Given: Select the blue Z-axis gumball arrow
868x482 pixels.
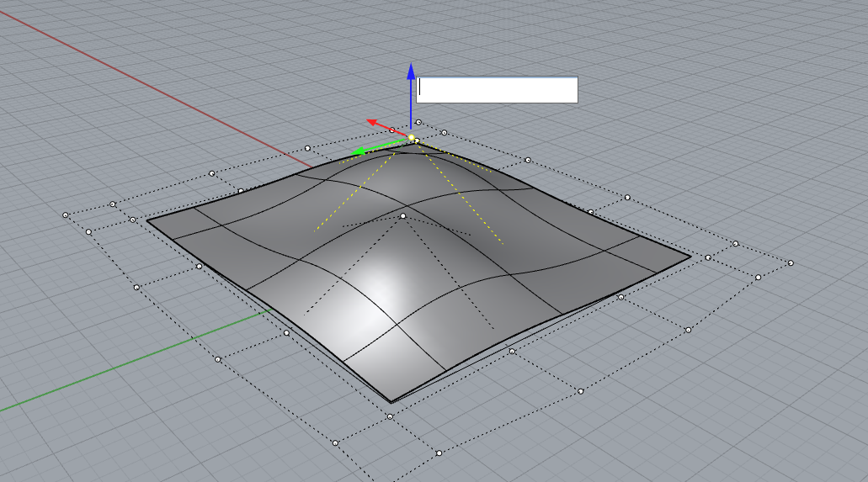Looking at the screenshot, I should 411,72.
